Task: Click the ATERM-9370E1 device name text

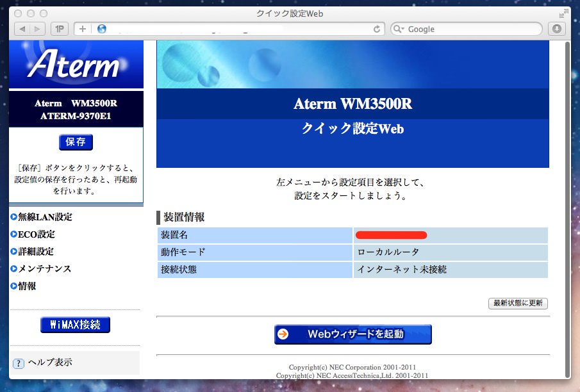Action: 76,116
